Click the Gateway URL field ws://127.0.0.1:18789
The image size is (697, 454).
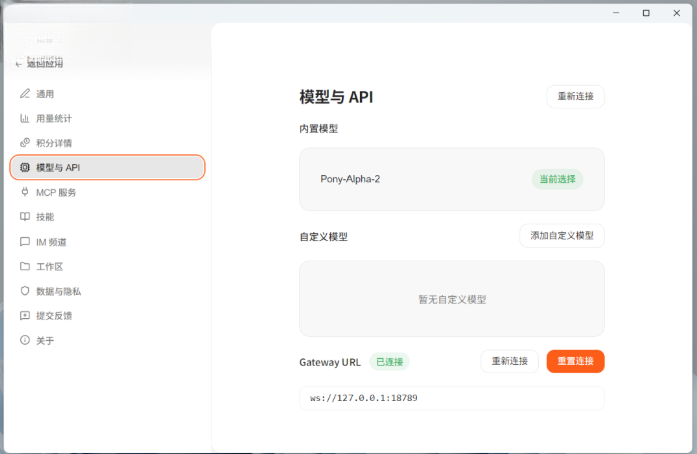click(x=452, y=398)
